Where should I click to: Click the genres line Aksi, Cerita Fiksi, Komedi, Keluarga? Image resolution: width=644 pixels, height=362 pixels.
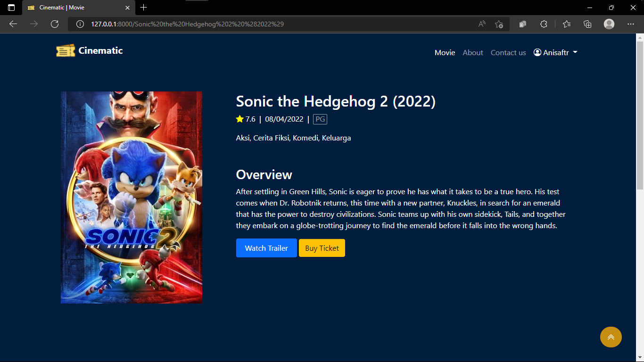point(293,138)
